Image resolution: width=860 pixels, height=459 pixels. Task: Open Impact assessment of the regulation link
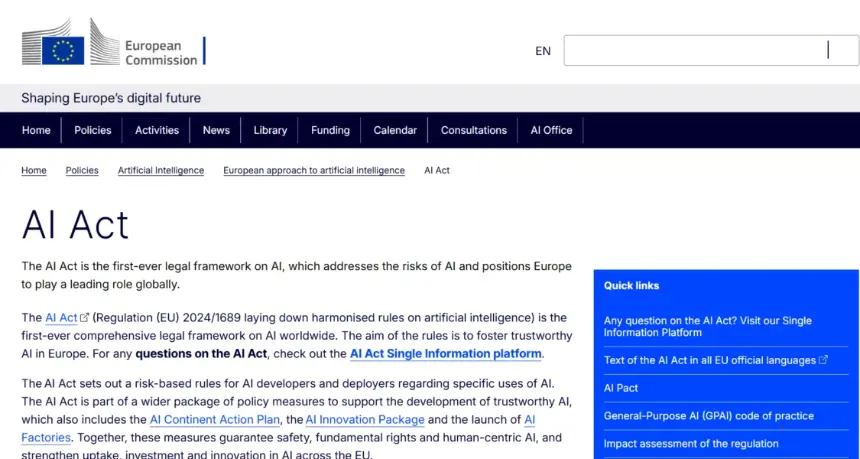point(691,444)
